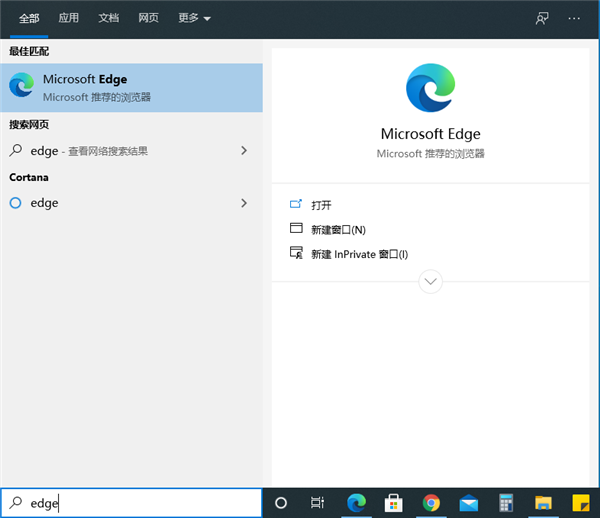Open Task View on the taskbar
The width and height of the screenshot is (600, 518).
317,503
